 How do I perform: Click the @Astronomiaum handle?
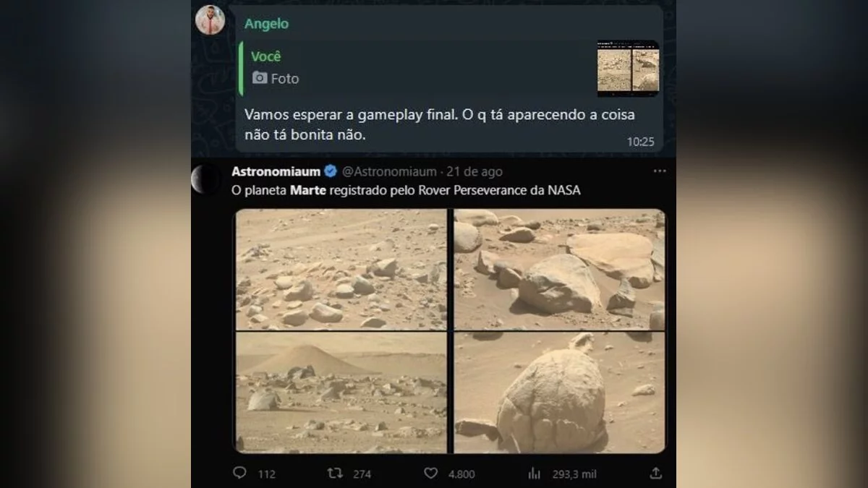[388, 171]
